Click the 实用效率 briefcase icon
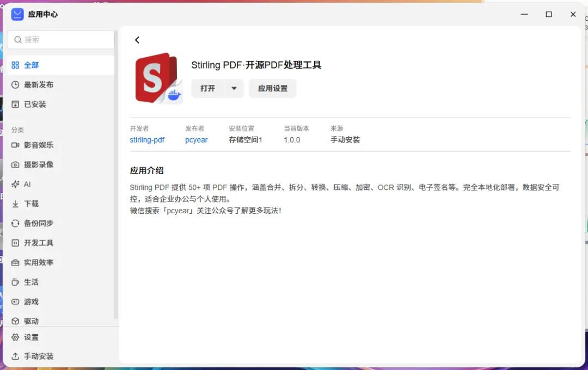The image size is (588, 370). pos(15,262)
